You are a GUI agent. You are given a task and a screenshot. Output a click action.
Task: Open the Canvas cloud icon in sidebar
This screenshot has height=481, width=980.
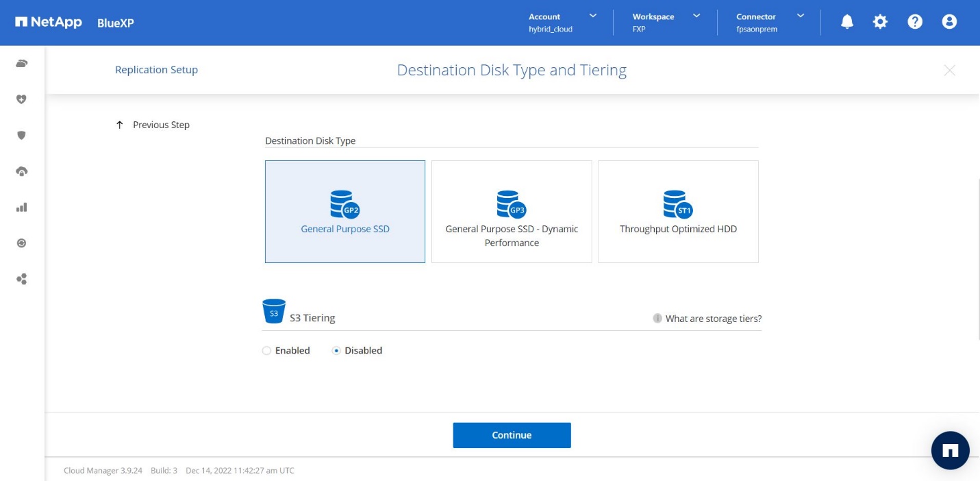coord(22,64)
